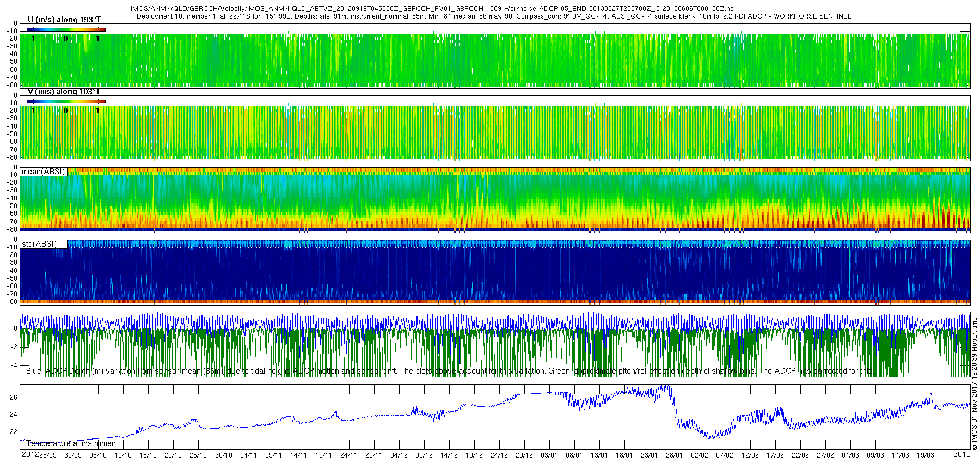Click the V velocity colorbar legend
The width and height of the screenshot is (980, 463).
tap(66, 101)
